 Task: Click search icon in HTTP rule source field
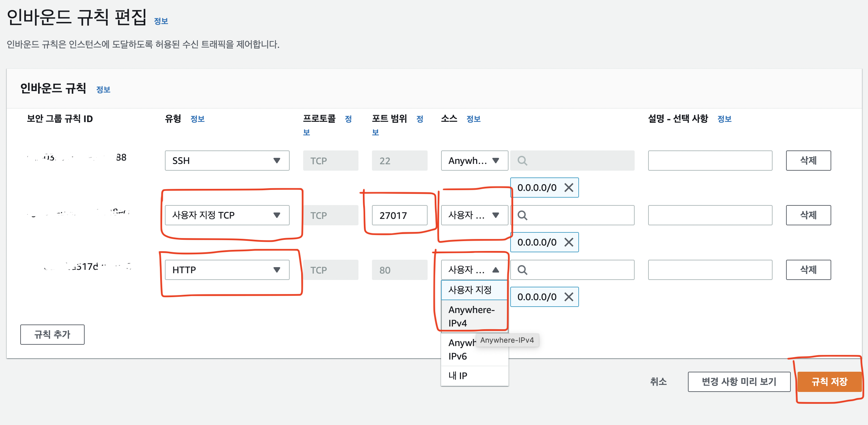coord(522,270)
